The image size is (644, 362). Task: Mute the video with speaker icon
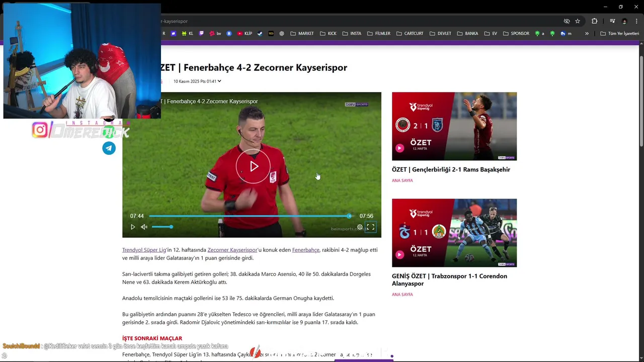pyautogui.click(x=144, y=227)
